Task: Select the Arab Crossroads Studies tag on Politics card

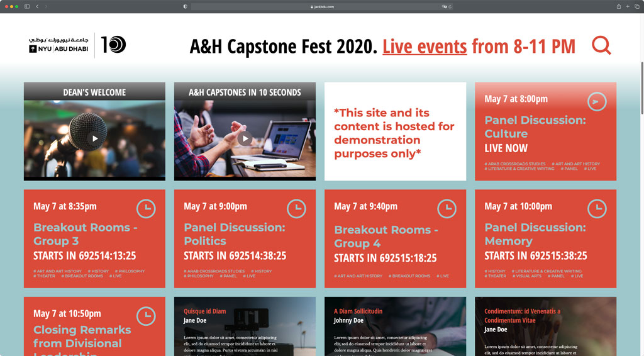Action: (x=214, y=271)
